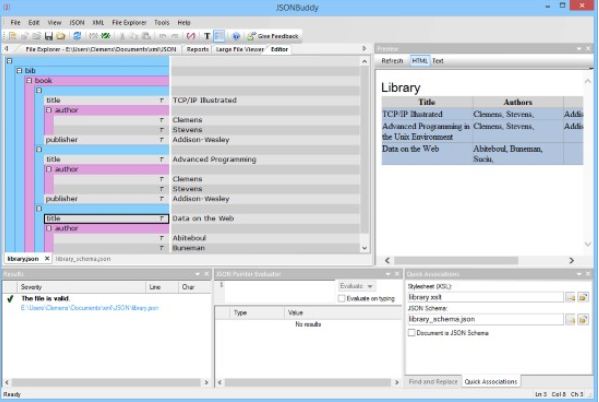This screenshot has width=599, height=402.
Task: Enable Evaluate on typing checkbox
Action: 342,298
